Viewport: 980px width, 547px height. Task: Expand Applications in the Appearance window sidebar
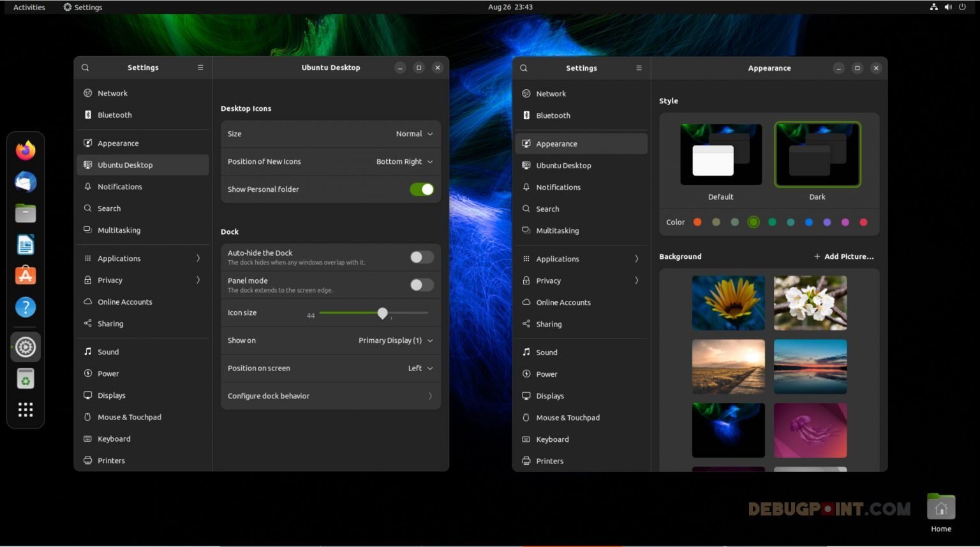click(x=581, y=259)
